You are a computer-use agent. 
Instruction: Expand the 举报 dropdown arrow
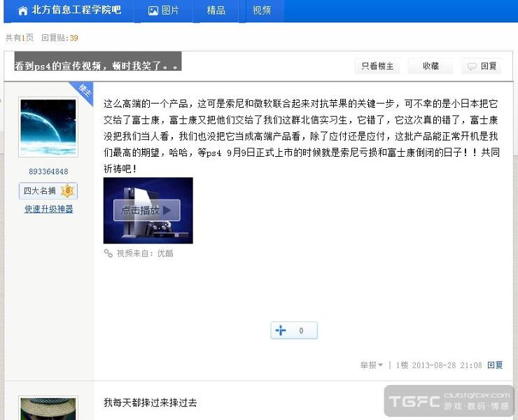[x=380, y=365]
